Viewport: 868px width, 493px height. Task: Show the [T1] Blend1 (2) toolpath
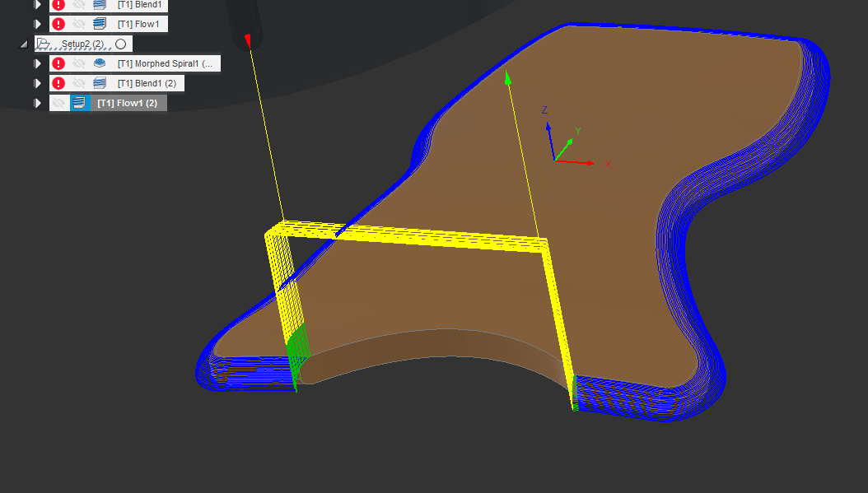point(77,83)
